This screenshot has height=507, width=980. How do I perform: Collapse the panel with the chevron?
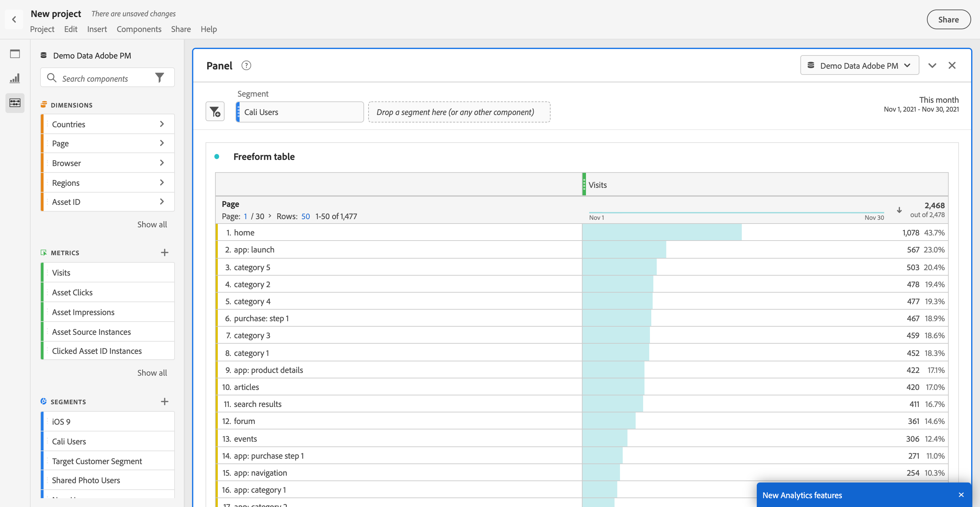932,65
